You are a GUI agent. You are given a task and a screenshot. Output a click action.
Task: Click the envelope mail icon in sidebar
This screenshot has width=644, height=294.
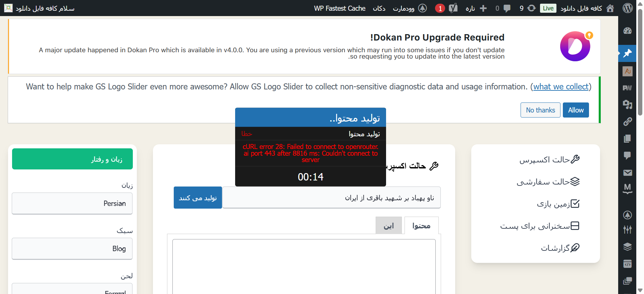pos(627,173)
